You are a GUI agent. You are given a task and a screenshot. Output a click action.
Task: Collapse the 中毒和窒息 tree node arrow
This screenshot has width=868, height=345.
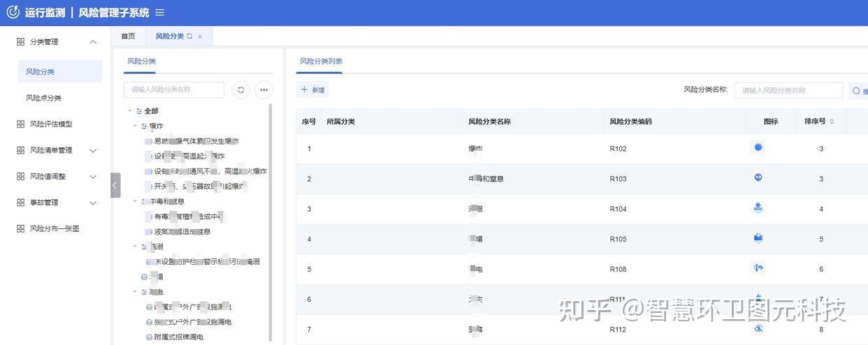point(136,201)
